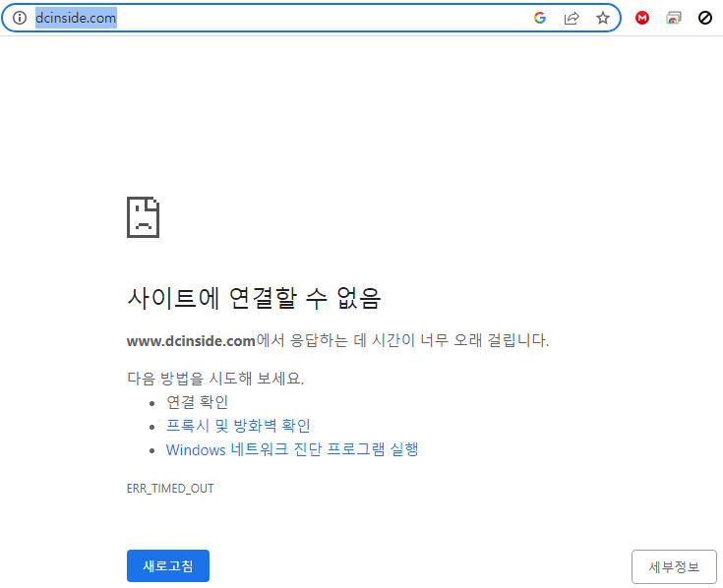Click the sad page error icon
The height and width of the screenshot is (588, 723).
click(x=143, y=217)
